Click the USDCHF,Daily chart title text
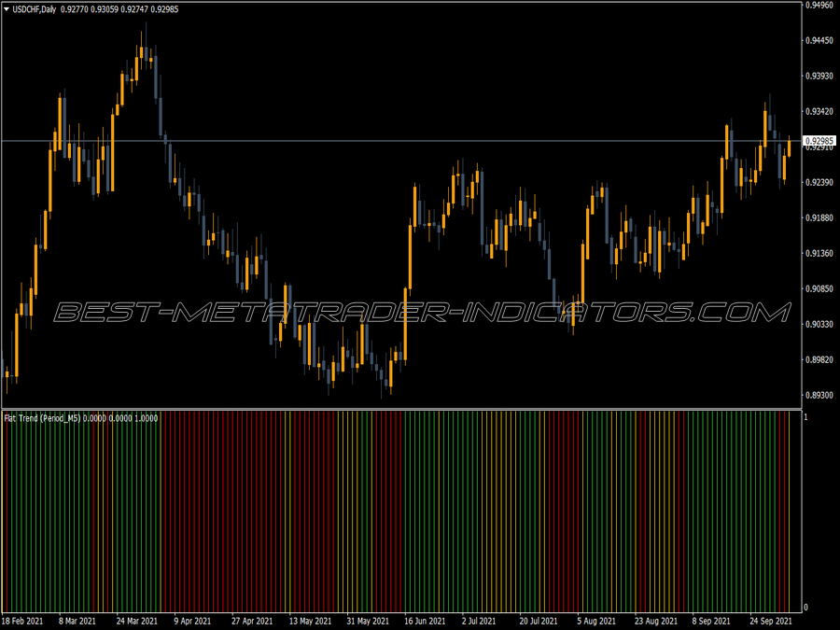The height and width of the screenshot is (630, 840). pos(35,9)
